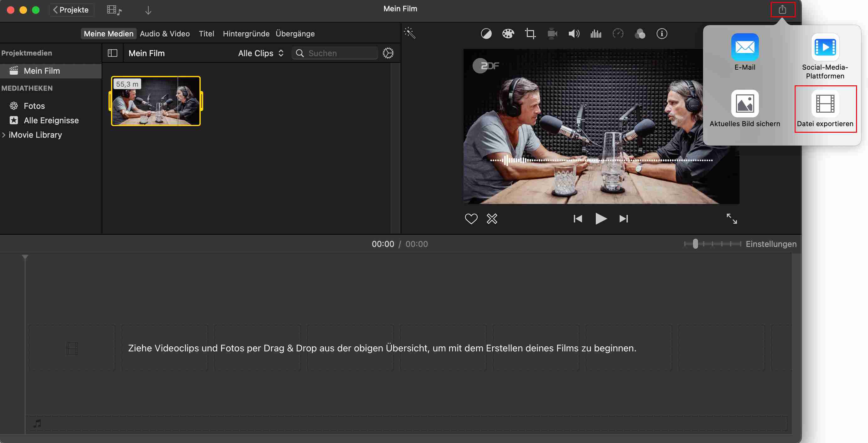Image resolution: width=868 pixels, height=443 pixels.
Task: Open the noise reduction equalizer controls
Action: coord(596,33)
